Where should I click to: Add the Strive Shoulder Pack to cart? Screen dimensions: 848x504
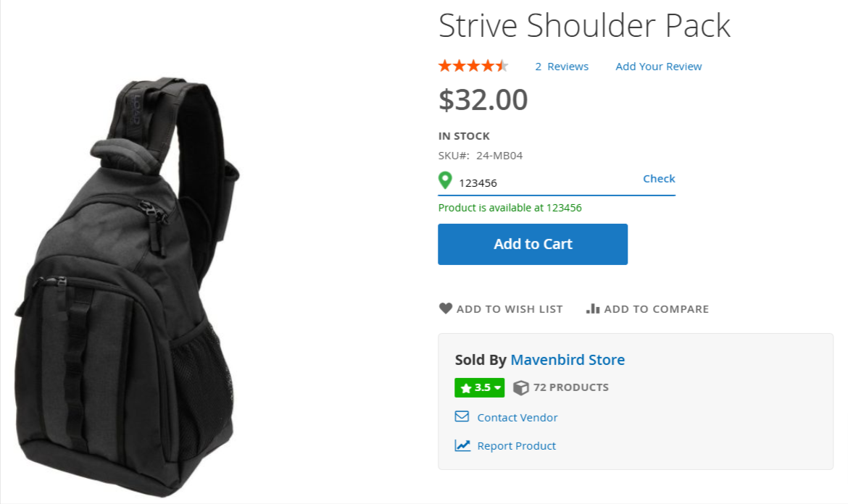533,244
